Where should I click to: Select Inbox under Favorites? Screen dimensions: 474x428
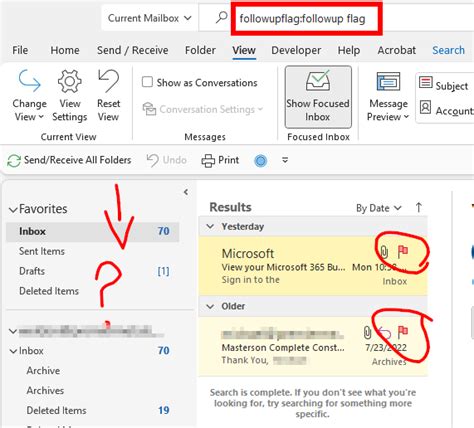(93, 231)
